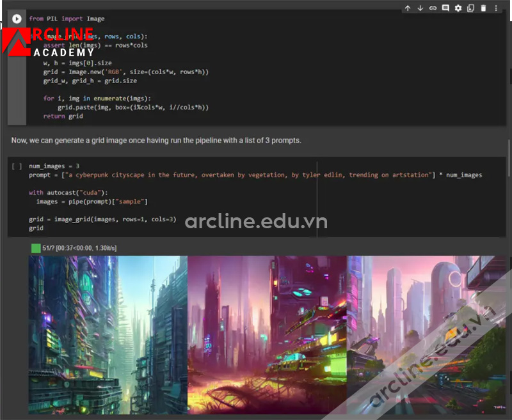Screen dimensions: 512x420
Task: Copy link to cell via chain icon
Action: tap(433, 8)
